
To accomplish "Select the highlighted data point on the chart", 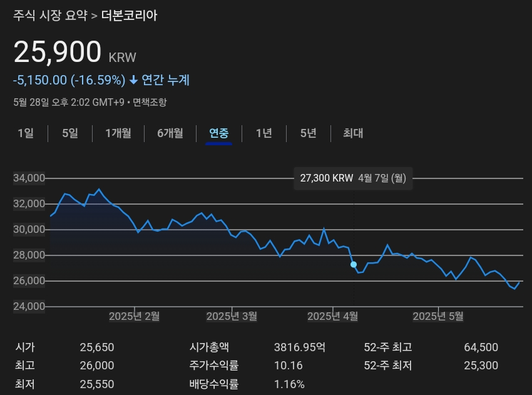I will coord(354,265).
